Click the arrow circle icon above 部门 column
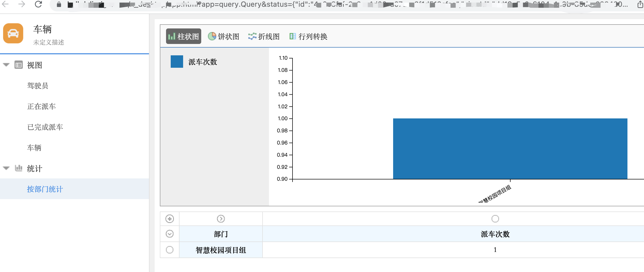 click(x=221, y=219)
